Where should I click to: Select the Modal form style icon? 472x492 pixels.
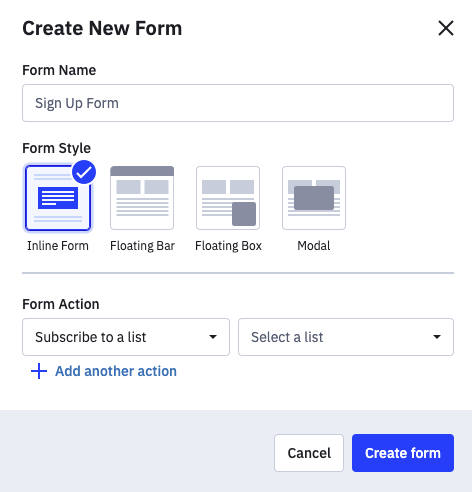(x=314, y=198)
